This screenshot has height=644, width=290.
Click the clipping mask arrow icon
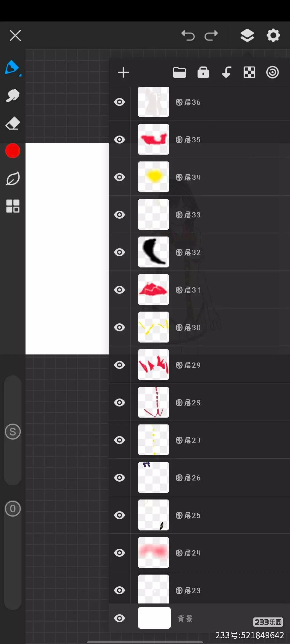[x=226, y=72]
